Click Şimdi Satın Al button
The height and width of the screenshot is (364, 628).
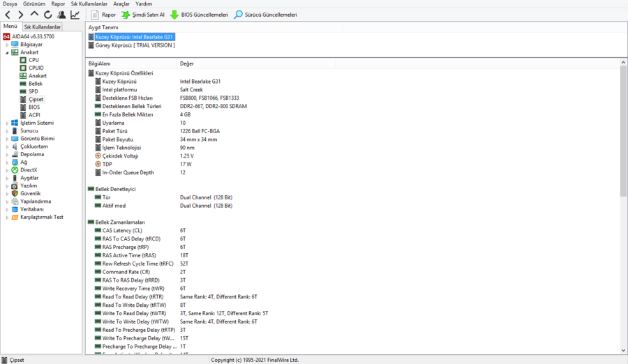click(x=143, y=15)
